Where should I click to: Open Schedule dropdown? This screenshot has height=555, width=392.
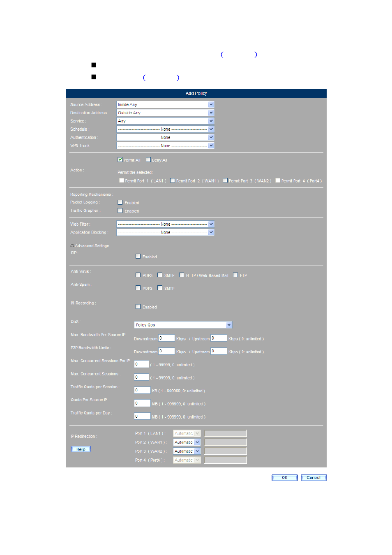pos(165,129)
